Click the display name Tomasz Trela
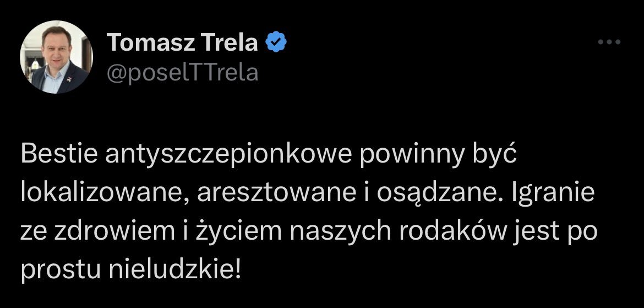This screenshot has width=644, height=308. [182, 43]
